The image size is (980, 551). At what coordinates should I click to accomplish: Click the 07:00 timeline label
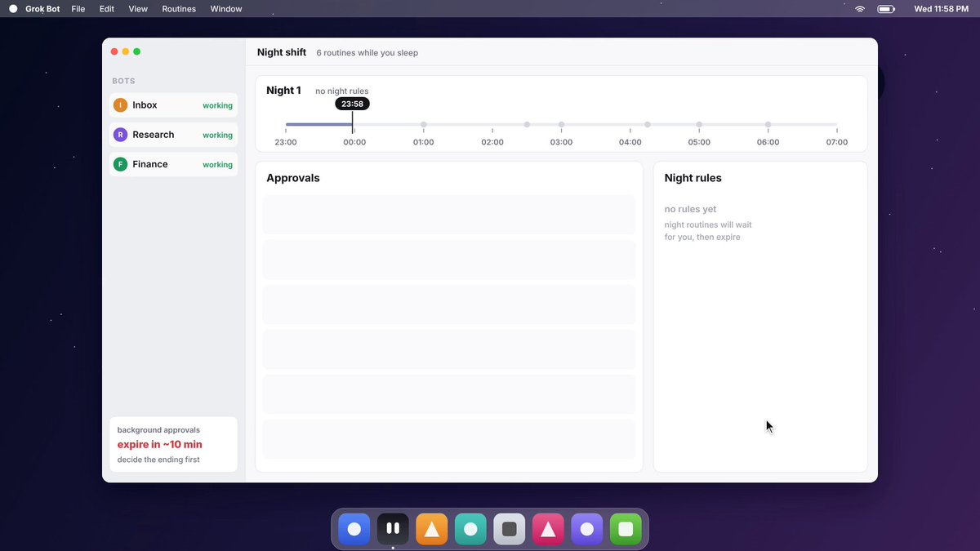[x=837, y=142]
